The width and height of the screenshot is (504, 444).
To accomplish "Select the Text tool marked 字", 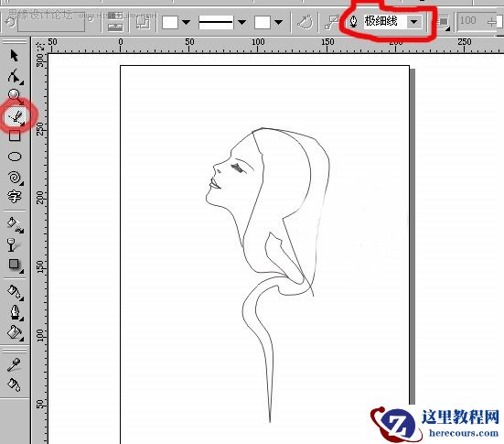I will (14, 196).
